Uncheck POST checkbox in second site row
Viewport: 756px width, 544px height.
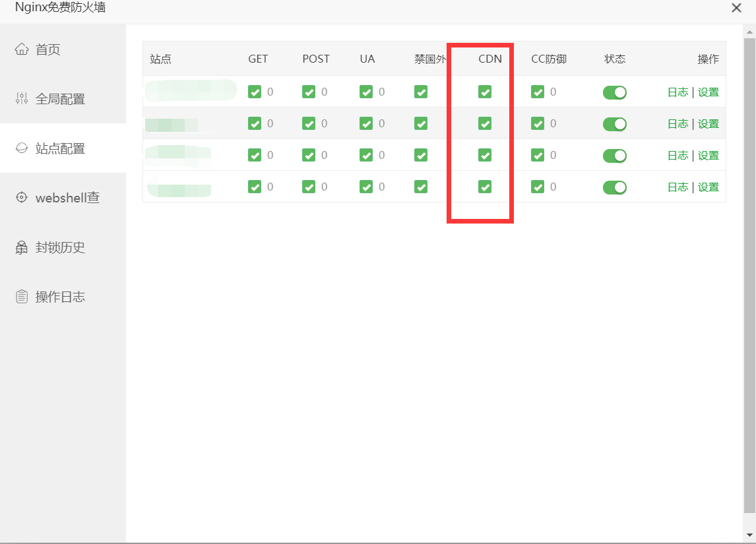pos(309,123)
